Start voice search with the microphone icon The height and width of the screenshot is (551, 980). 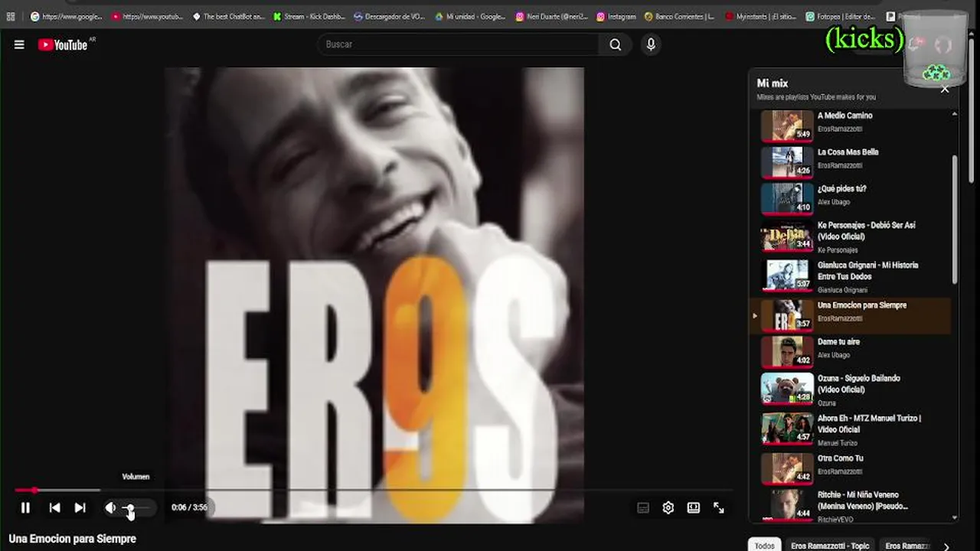(651, 44)
